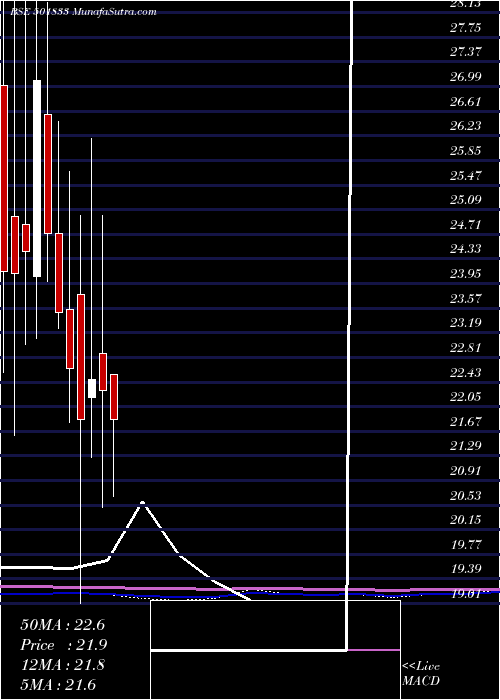The image size is (500, 700).
Task: Click the small white candlestick near 22.2
Action: pos(92,388)
